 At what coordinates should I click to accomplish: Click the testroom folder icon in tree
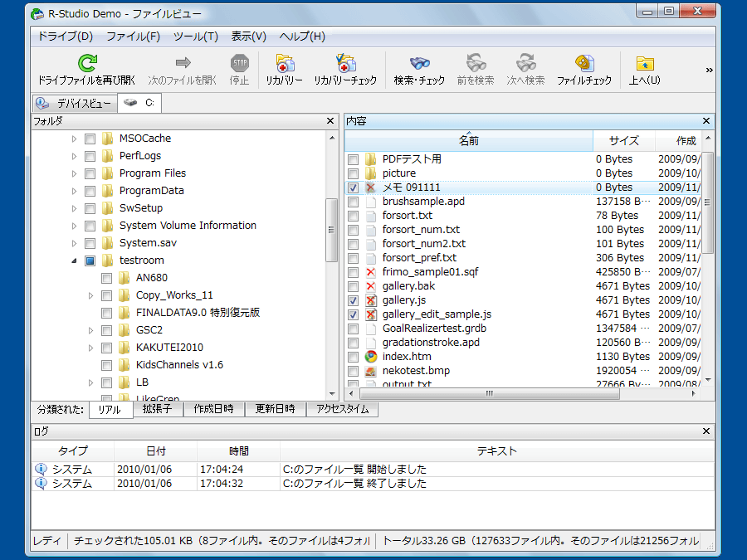(x=108, y=261)
